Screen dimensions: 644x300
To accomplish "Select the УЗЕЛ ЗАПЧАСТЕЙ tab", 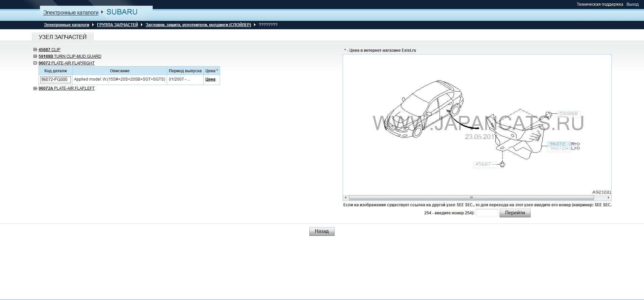I will click(x=63, y=37).
